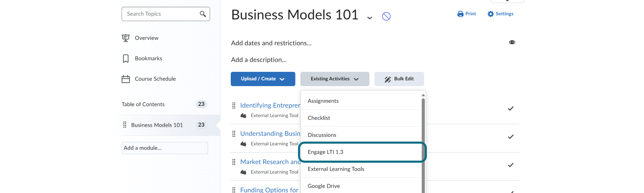
Task: Toggle the visibility eye icon
Action: [x=512, y=42]
